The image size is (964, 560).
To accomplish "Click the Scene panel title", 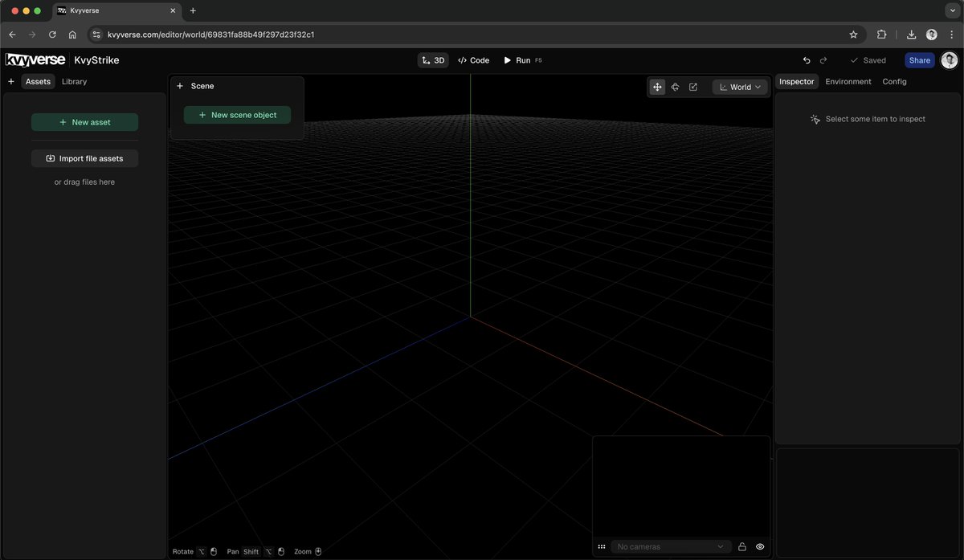I will pos(202,86).
